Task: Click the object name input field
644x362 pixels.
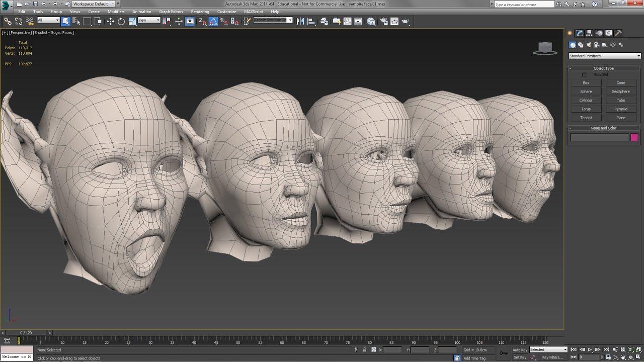Action: point(600,137)
